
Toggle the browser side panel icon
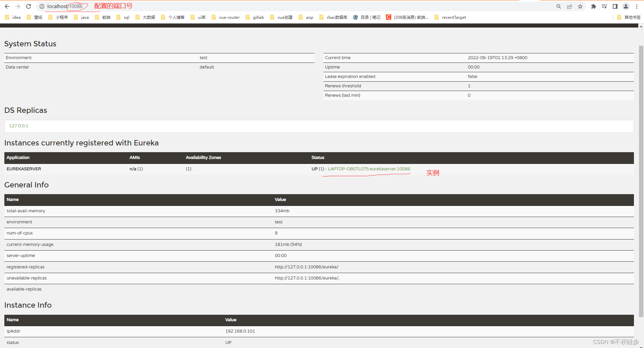[615, 6]
